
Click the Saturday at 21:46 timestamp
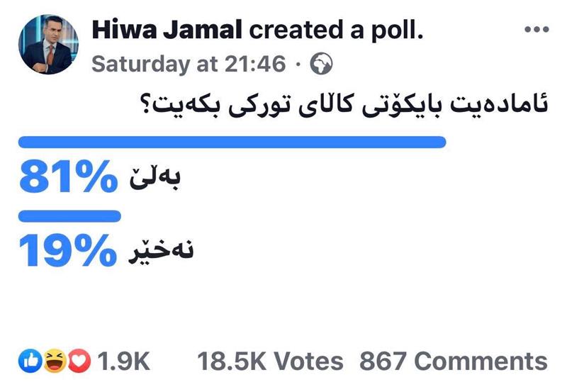(189, 65)
